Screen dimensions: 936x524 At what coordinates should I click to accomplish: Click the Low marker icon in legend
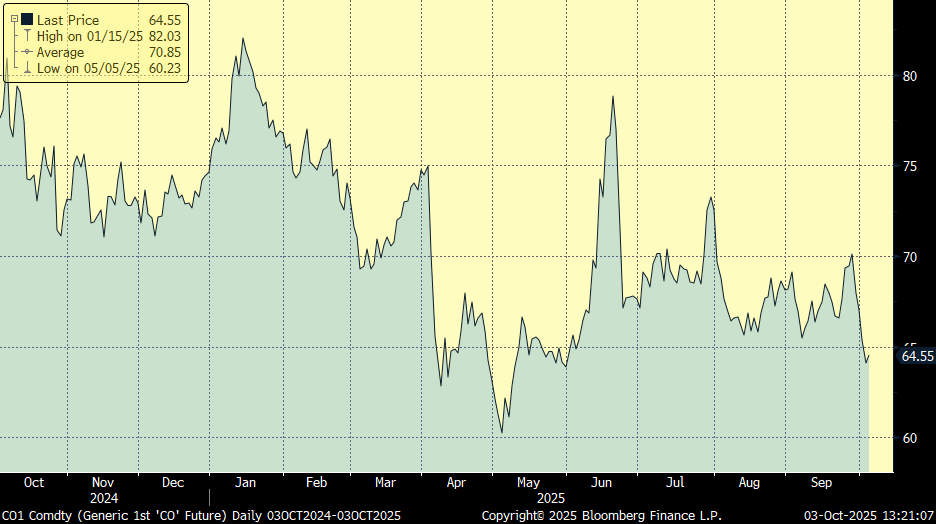[28, 68]
